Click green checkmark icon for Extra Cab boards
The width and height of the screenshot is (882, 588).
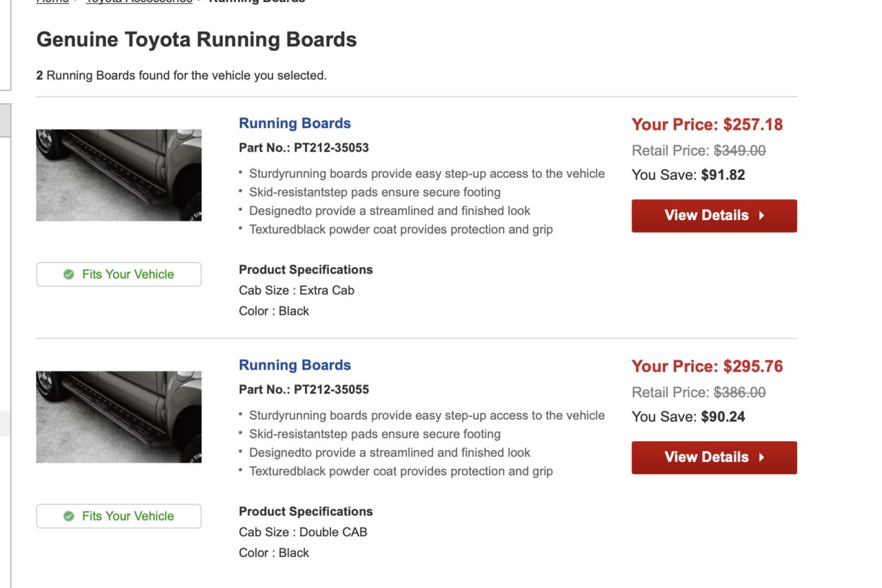[x=68, y=274]
